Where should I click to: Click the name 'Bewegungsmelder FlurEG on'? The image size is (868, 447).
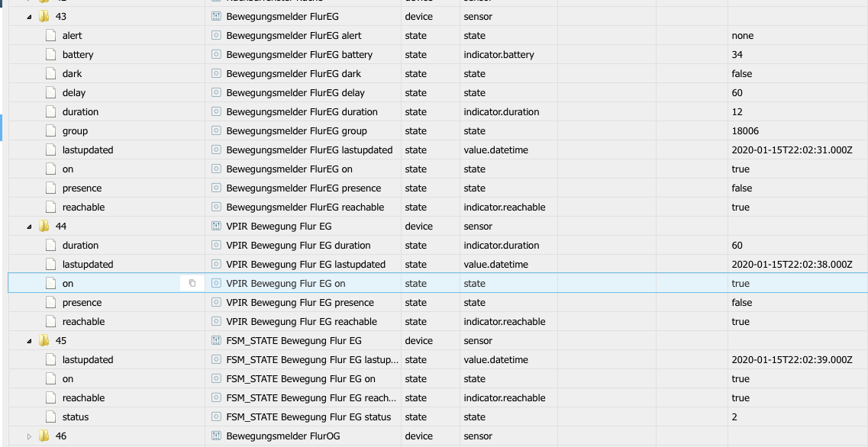(289, 169)
